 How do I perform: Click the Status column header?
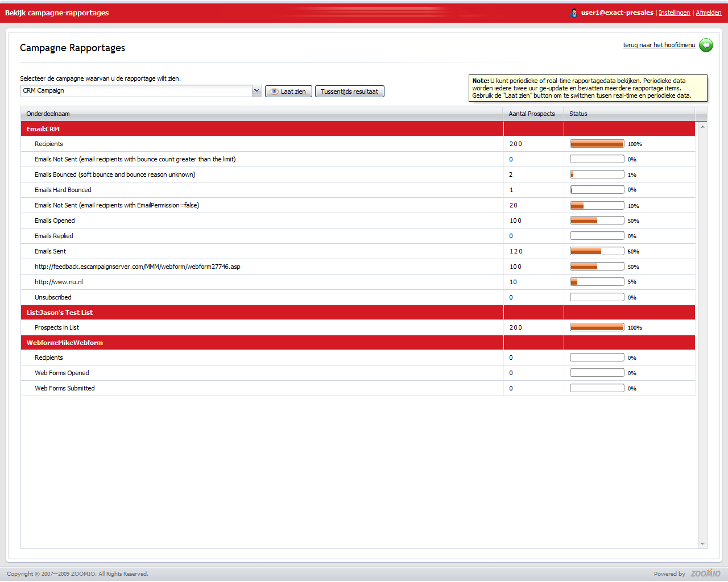pos(629,114)
